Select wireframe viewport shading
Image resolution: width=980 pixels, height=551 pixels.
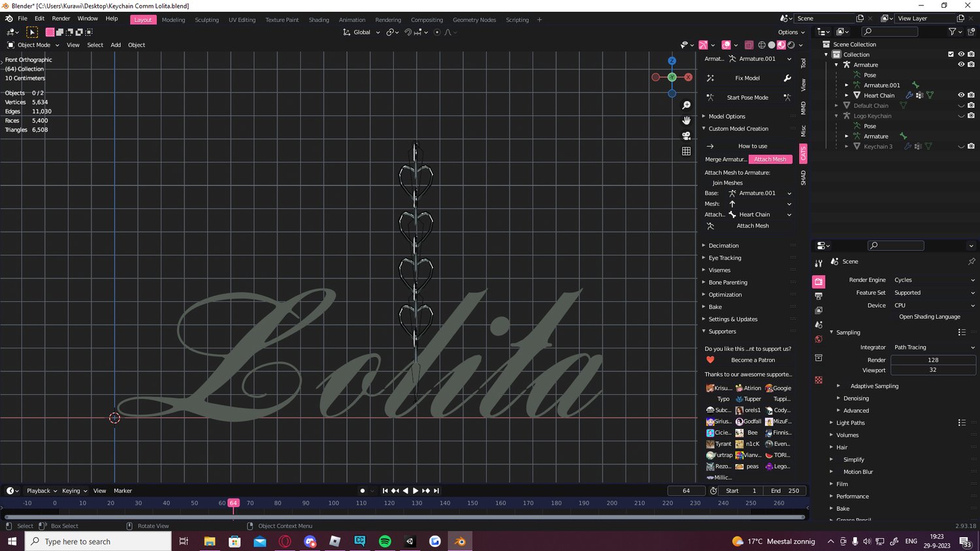[762, 45]
